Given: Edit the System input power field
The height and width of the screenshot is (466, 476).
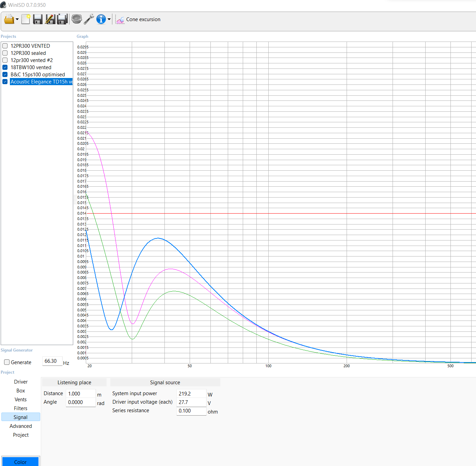Looking at the screenshot, I should (191, 393).
